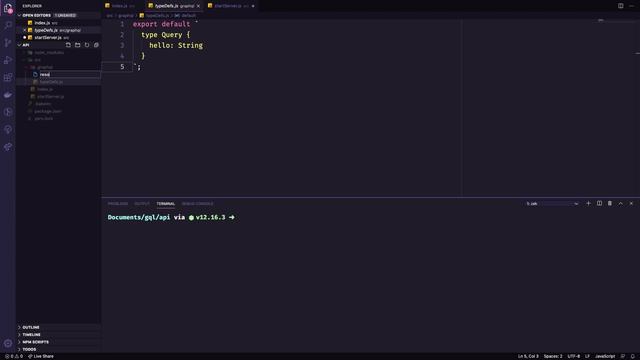Open index.js in src folder tree
640x360 pixels.
58,89
